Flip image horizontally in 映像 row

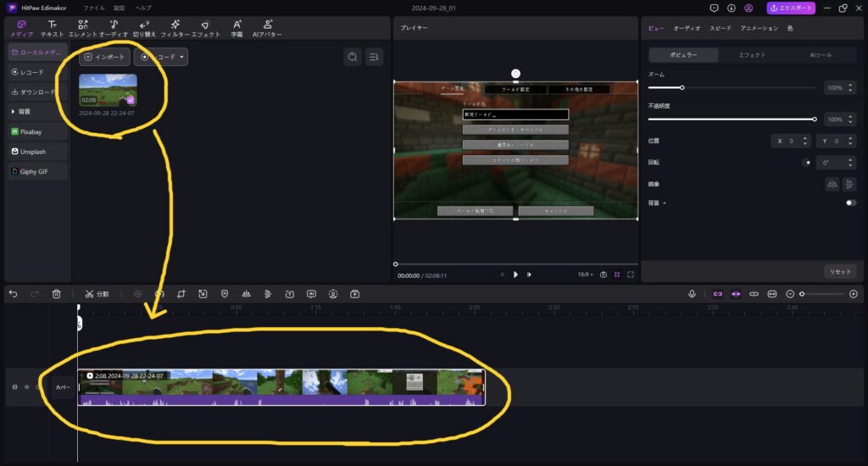tap(832, 185)
